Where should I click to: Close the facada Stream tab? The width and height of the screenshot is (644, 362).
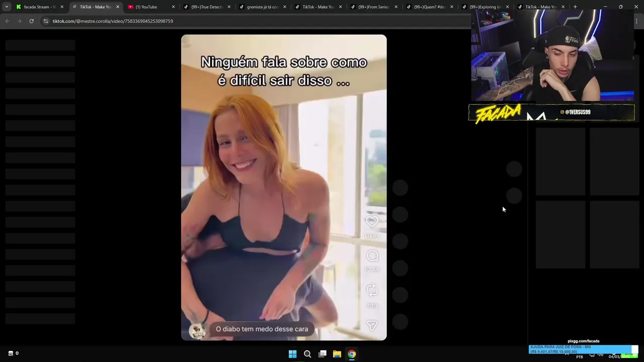tap(62, 7)
